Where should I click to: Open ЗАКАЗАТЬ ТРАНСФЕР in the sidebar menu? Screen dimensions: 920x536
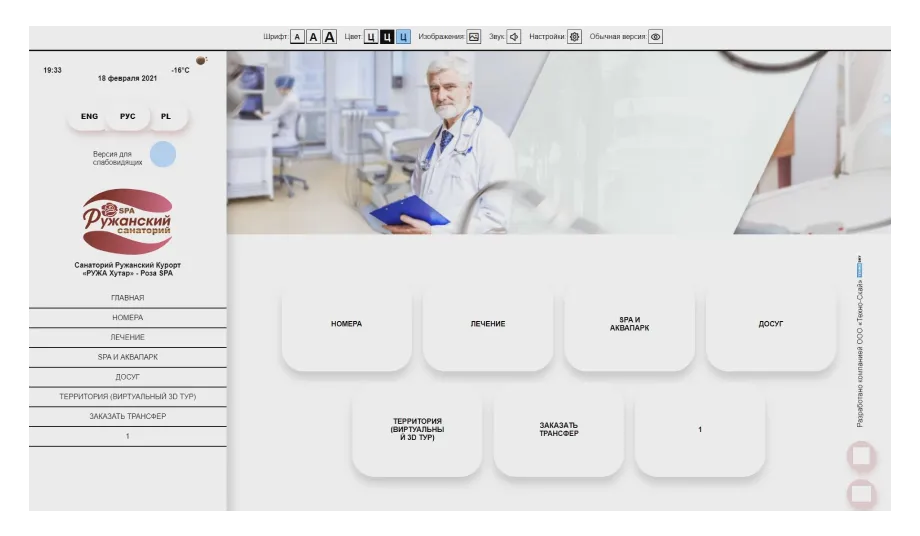tap(127, 417)
